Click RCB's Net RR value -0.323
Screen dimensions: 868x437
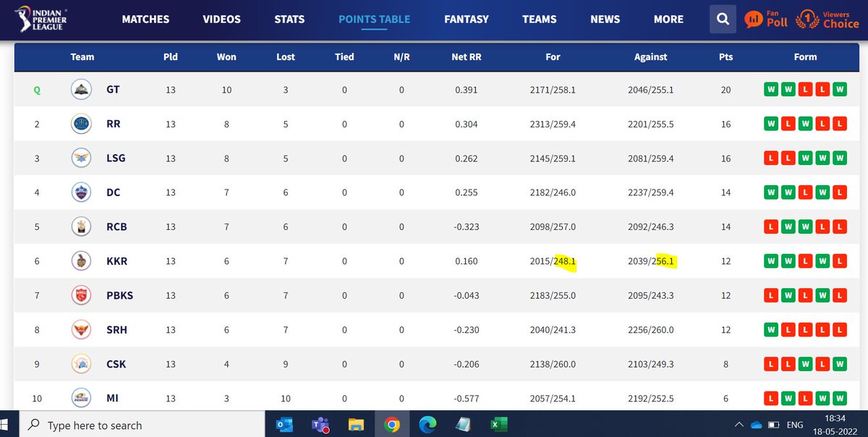[467, 226]
